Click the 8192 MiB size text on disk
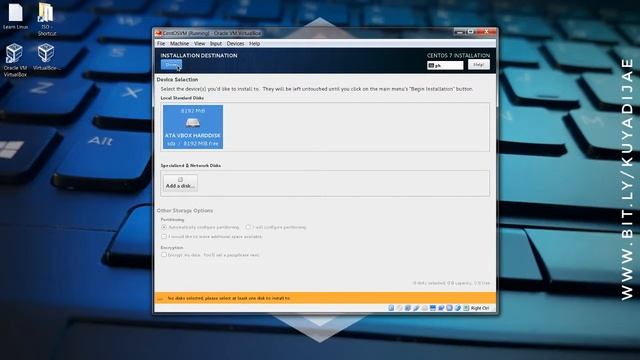Viewport: 640px width, 360px height. tap(193, 111)
